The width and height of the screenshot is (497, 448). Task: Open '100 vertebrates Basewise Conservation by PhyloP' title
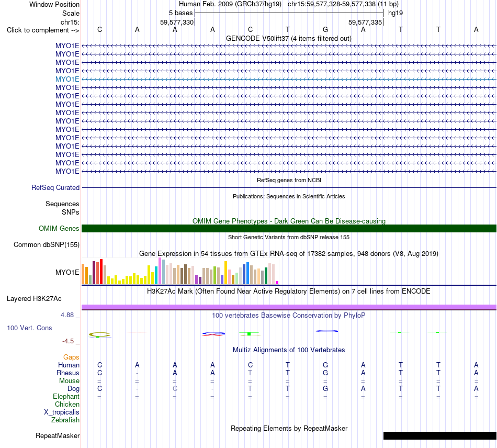click(289, 316)
